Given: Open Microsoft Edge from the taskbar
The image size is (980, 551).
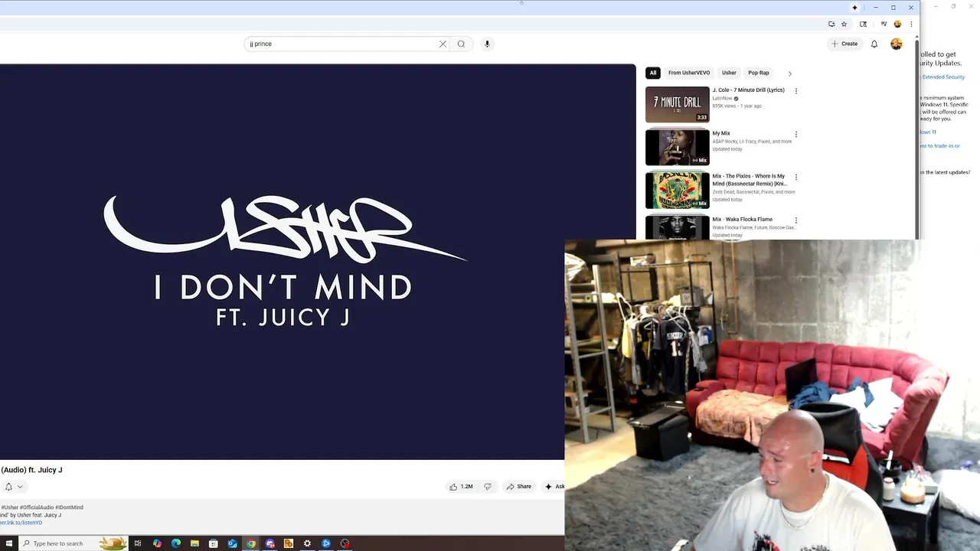Looking at the screenshot, I should click(176, 543).
